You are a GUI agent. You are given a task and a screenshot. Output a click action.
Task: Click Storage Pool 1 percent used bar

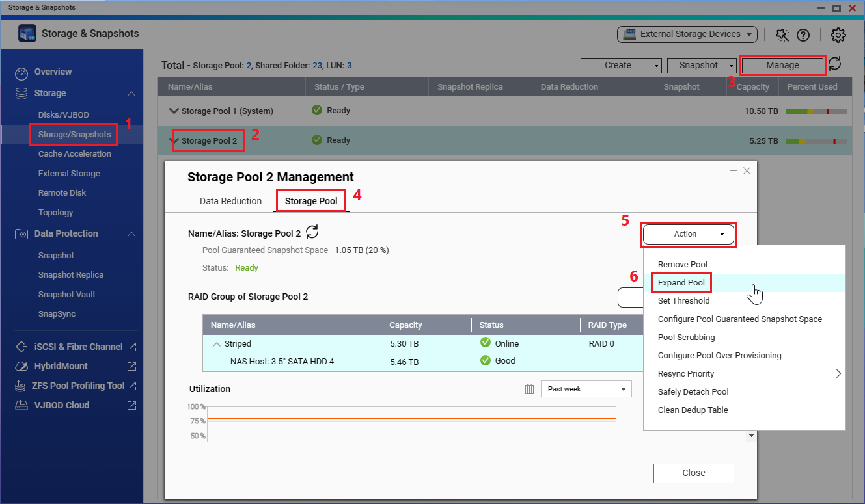(x=816, y=112)
